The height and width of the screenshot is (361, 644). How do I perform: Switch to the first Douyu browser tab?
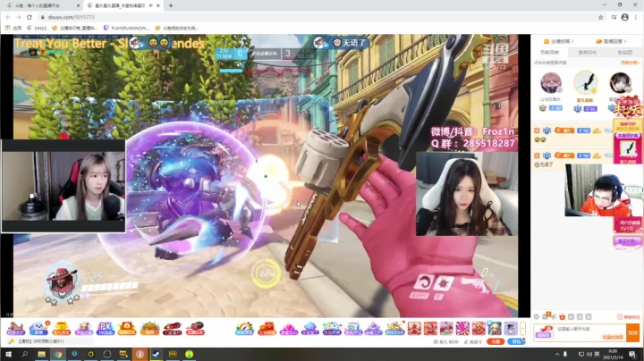coord(41,5)
